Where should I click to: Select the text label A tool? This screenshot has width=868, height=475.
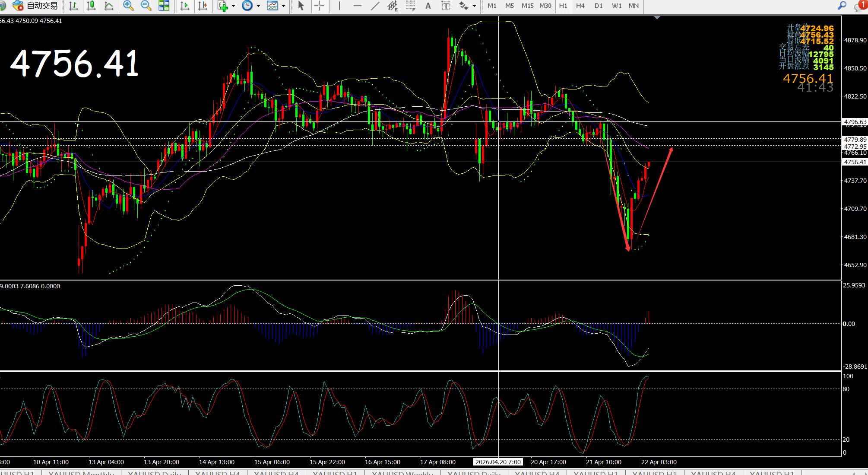coord(428,6)
